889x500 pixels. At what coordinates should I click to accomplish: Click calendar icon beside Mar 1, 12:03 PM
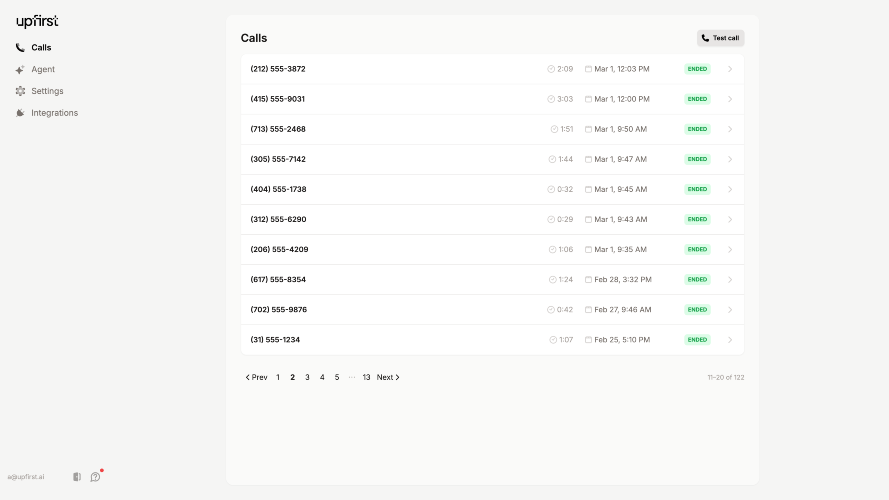(x=588, y=69)
